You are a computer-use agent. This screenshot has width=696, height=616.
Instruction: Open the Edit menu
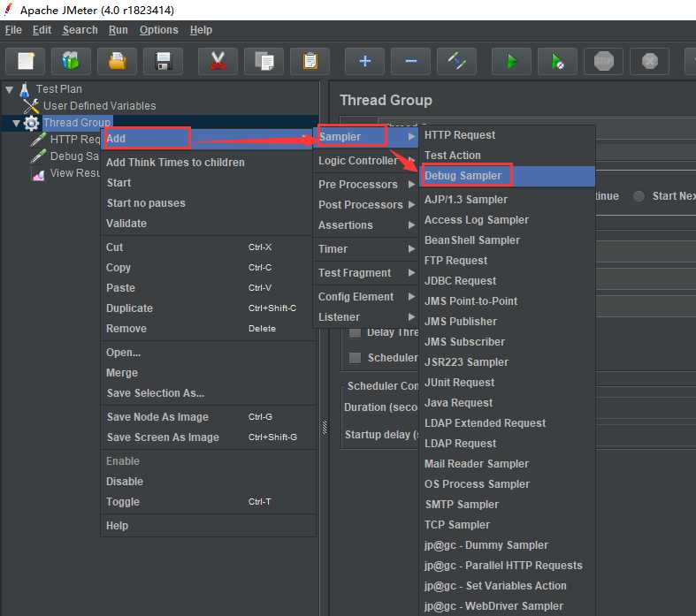42,30
